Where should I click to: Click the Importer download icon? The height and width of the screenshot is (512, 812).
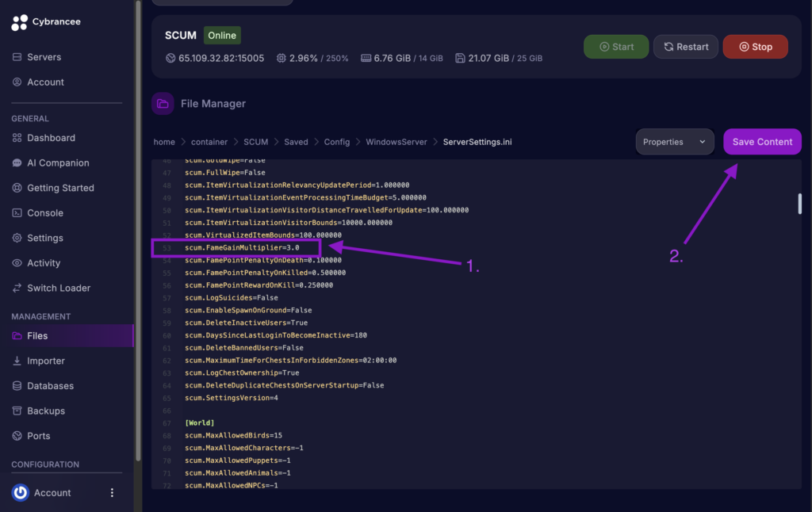17,361
